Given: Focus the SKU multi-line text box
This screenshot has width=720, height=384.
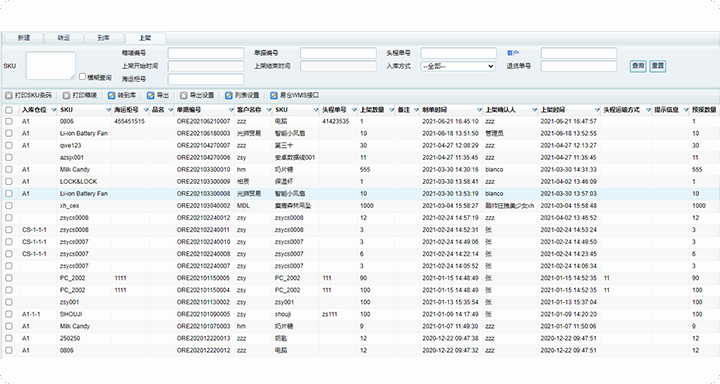Looking at the screenshot, I should pos(51,65).
